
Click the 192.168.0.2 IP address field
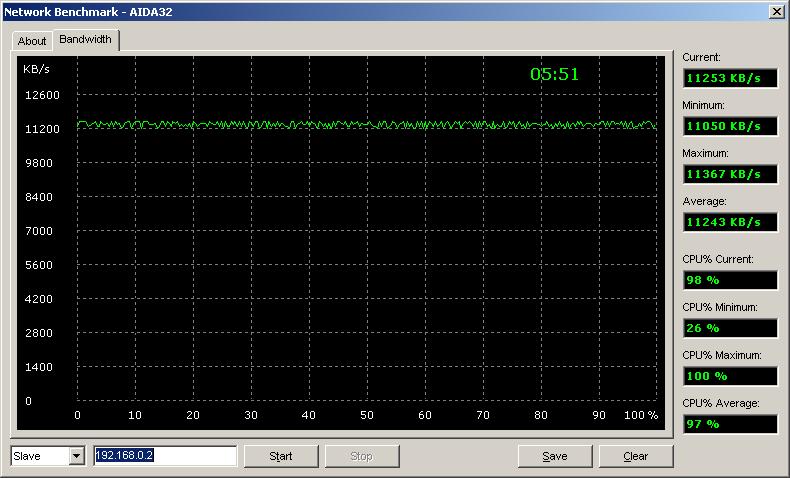coord(165,456)
